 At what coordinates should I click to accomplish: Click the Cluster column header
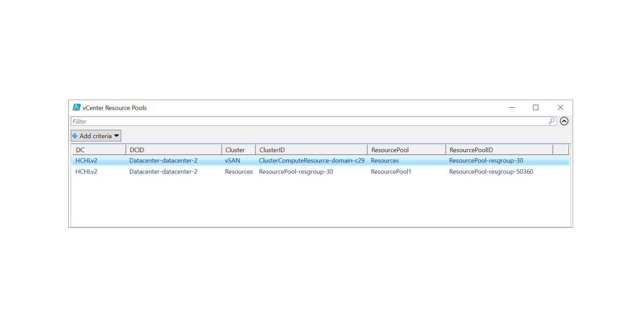pos(238,150)
